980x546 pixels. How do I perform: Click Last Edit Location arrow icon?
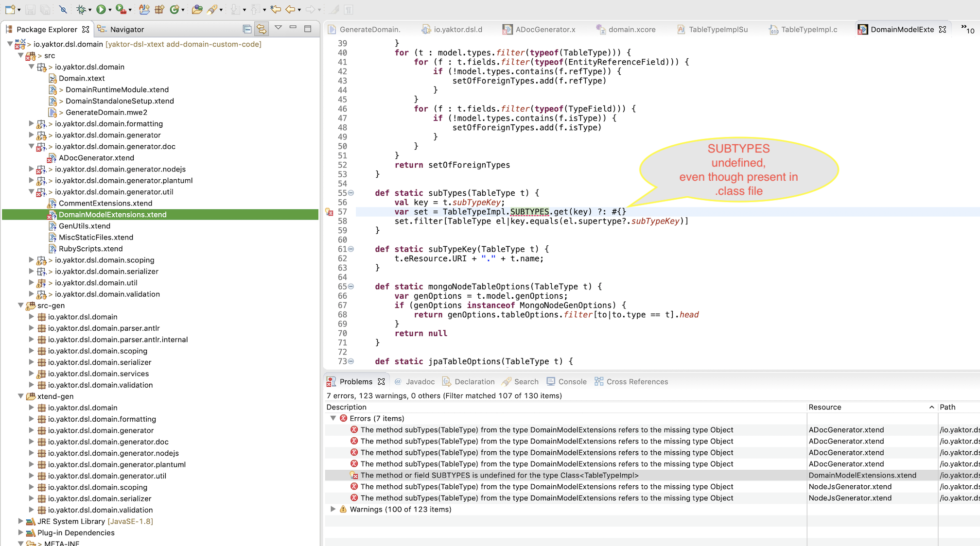(x=276, y=9)
